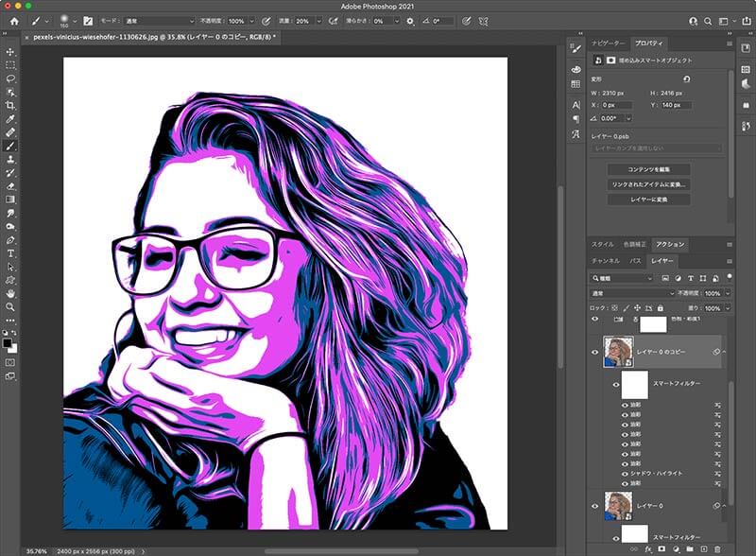Enable airbrush-style build-up effects
The image size is (756, 556).
coord(333,21)
